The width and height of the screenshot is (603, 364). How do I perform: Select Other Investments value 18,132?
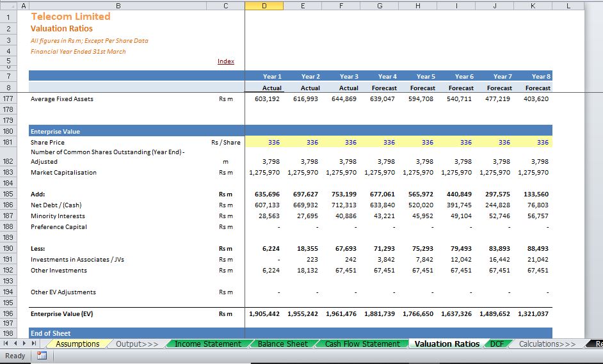click(x=307, y=270)
